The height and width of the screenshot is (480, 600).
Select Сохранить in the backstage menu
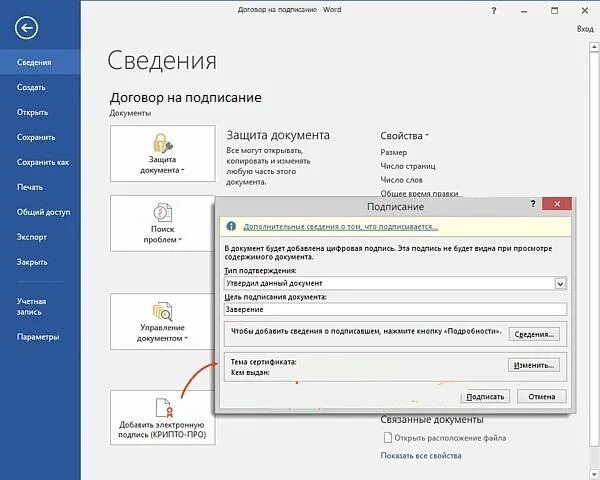click(36, 137)
